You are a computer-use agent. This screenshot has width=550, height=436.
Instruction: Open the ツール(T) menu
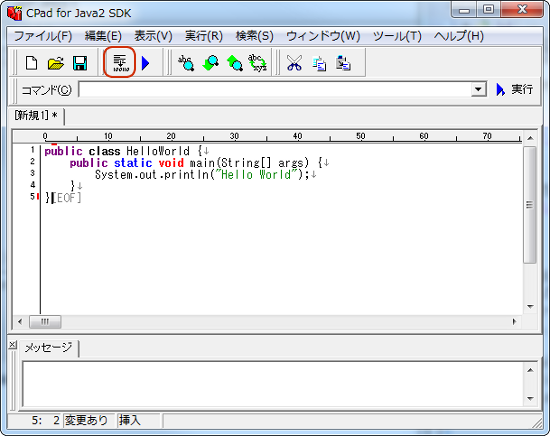(397, 36)
